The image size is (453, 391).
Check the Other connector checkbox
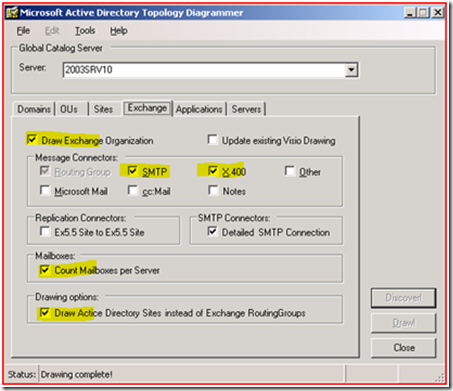[x=290, y=171]
